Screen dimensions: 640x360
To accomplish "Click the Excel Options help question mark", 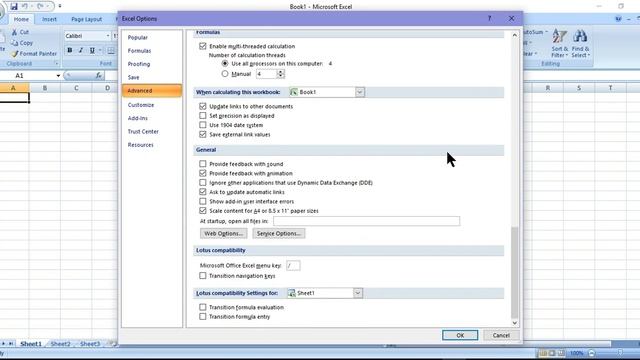I will (489, 18).
